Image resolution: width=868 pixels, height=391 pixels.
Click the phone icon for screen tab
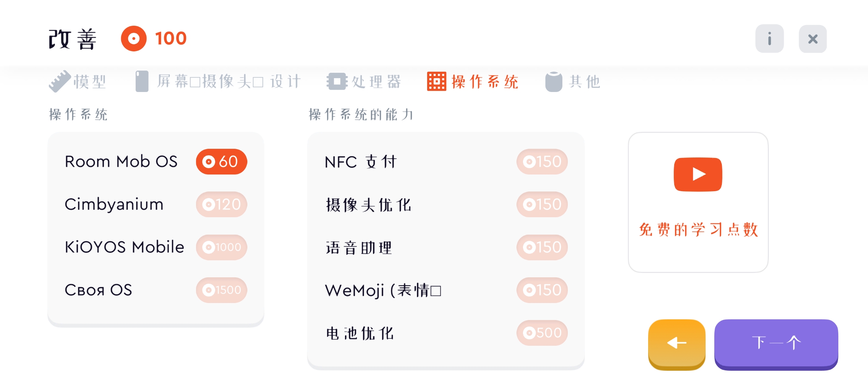(142, 81)
